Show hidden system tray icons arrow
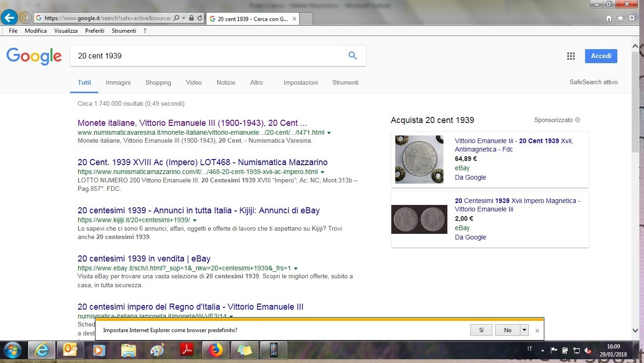This screenshot has height=363, width=644. pos(542,350)
